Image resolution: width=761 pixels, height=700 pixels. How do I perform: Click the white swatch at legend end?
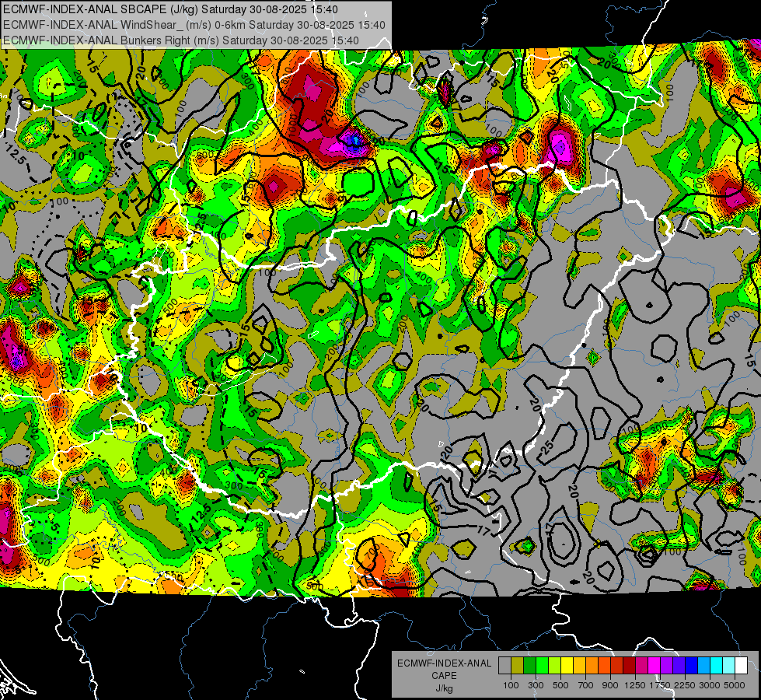pos(741,666)
